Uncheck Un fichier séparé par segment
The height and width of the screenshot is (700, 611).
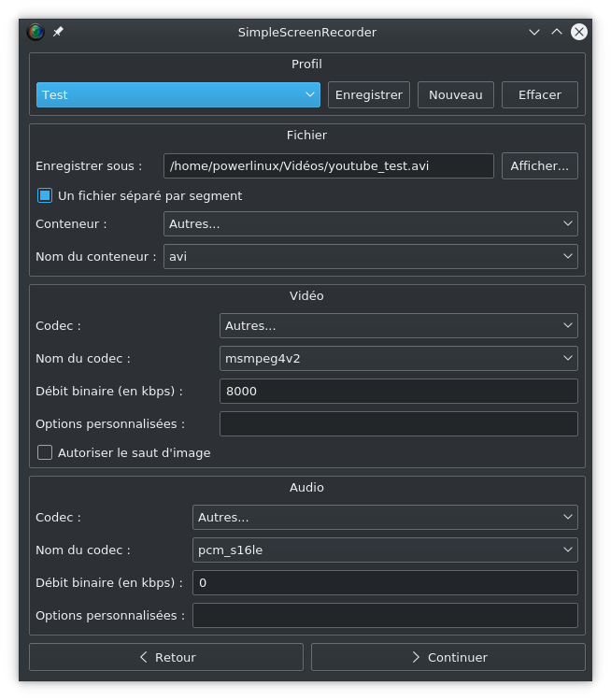45,195
